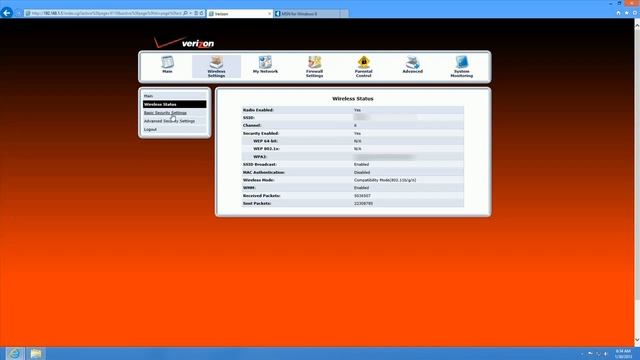Screen dimensions: 640x360
Task: Open a new browser tab
Action: [344, 14]
